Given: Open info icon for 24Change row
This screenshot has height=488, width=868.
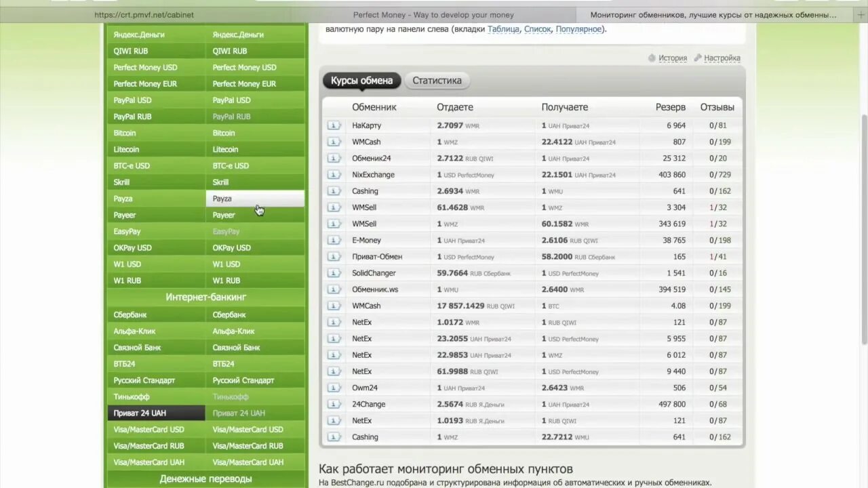Looking at the screenshot, I should point(334,404).
